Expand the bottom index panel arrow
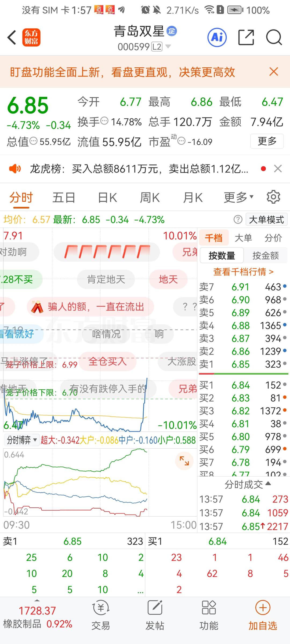 (x=37, y=600)
